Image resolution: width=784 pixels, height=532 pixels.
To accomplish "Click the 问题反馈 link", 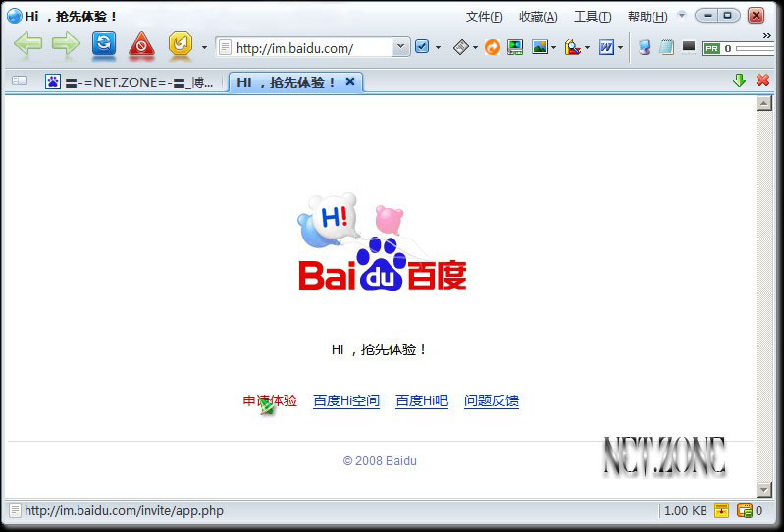I will click(x=491, y=400).
